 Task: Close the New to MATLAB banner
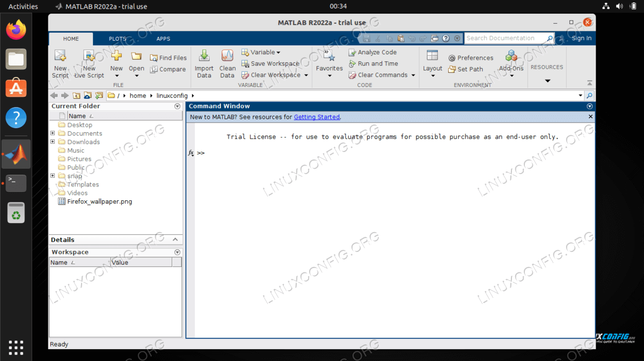click(591, 117)
